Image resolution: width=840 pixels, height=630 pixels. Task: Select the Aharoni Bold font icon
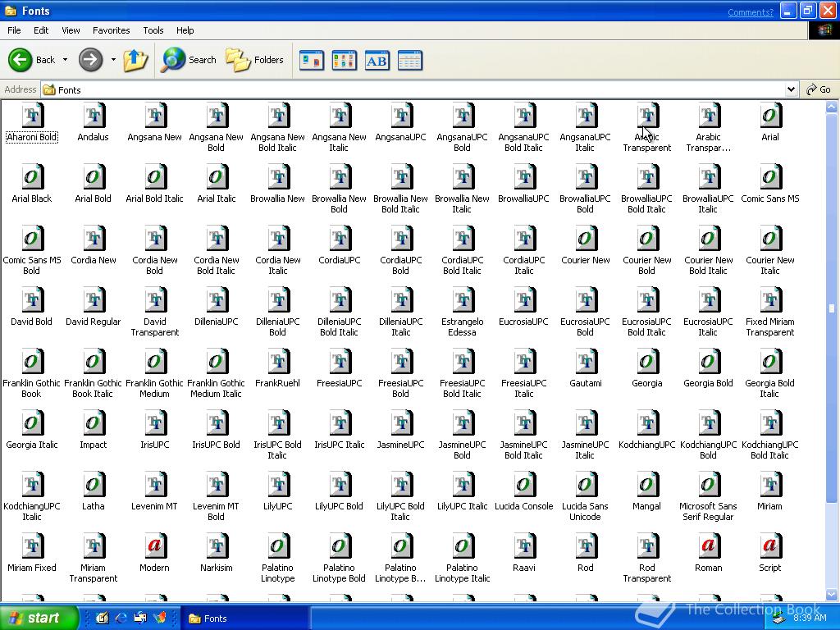(32, 123)
